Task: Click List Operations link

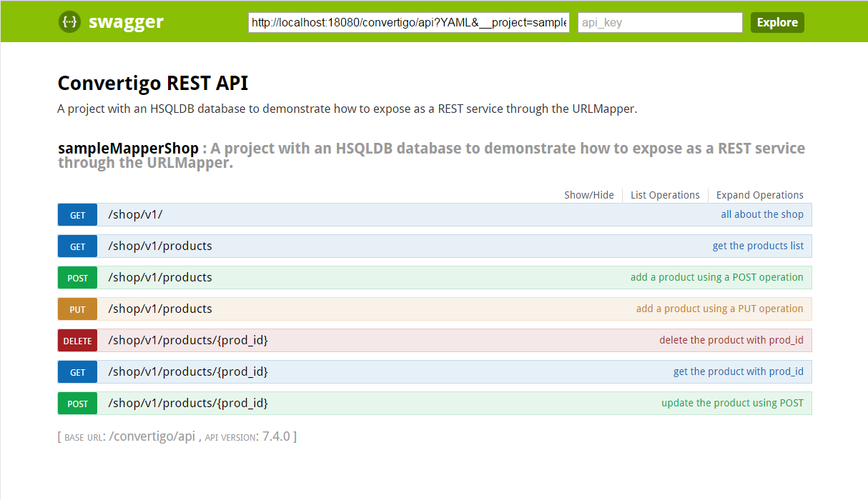Action: (665, 195)
